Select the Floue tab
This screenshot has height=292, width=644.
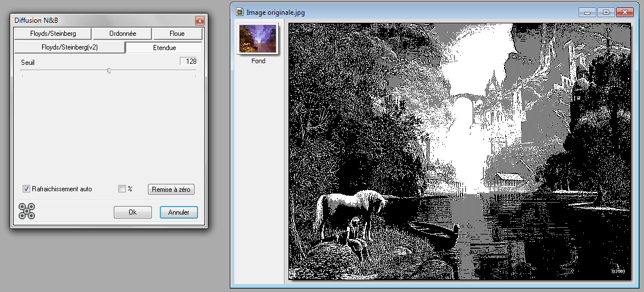177,34
